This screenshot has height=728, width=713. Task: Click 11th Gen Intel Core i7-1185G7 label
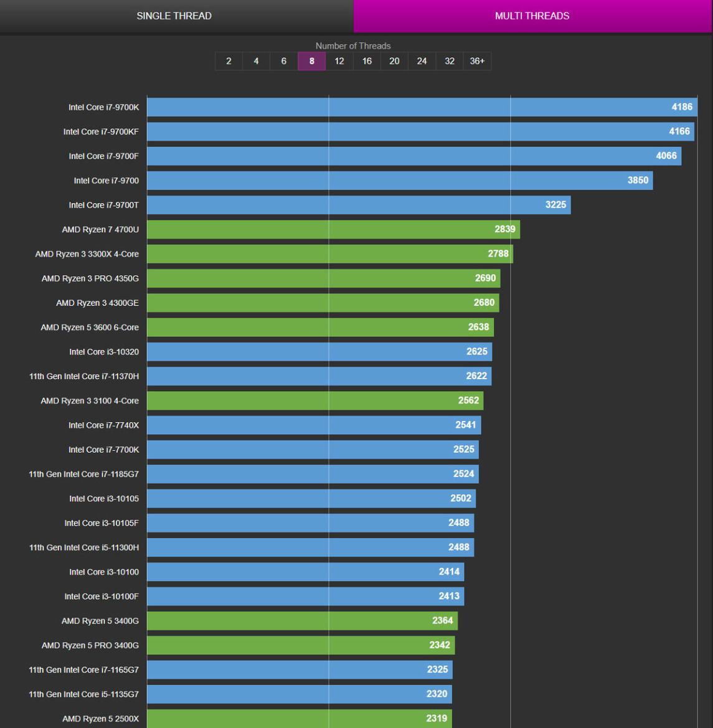[x=83, y=474]
